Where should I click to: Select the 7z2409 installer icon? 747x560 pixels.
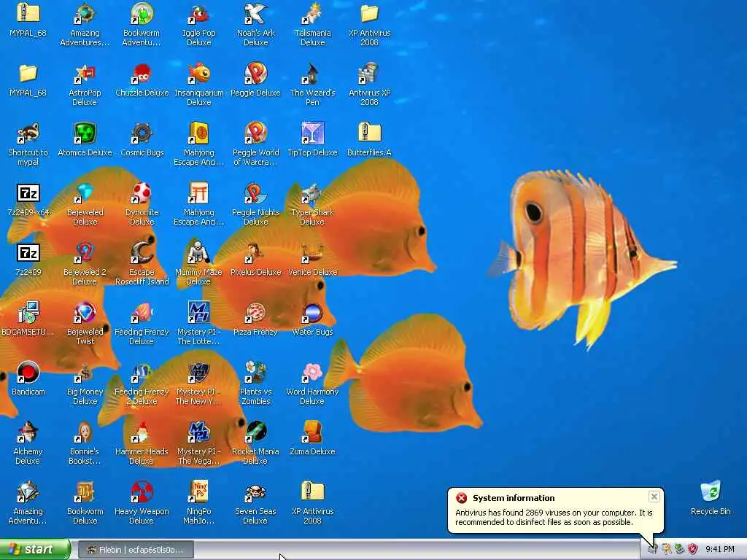coord(28,253)
